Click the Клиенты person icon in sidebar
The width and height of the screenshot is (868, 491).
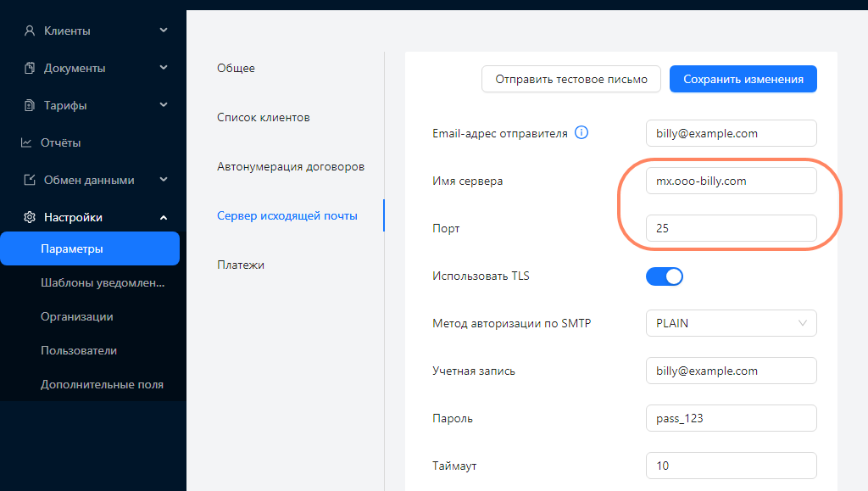pos(29,31)
